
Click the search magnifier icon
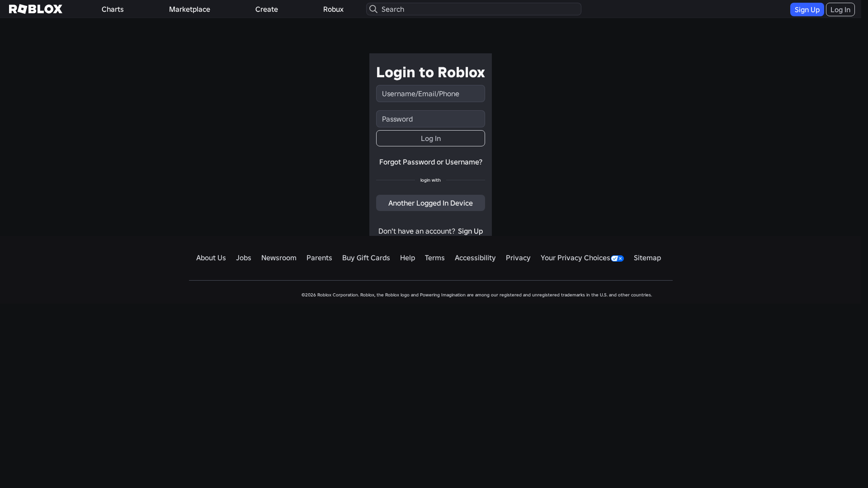(x=373, y=9)
